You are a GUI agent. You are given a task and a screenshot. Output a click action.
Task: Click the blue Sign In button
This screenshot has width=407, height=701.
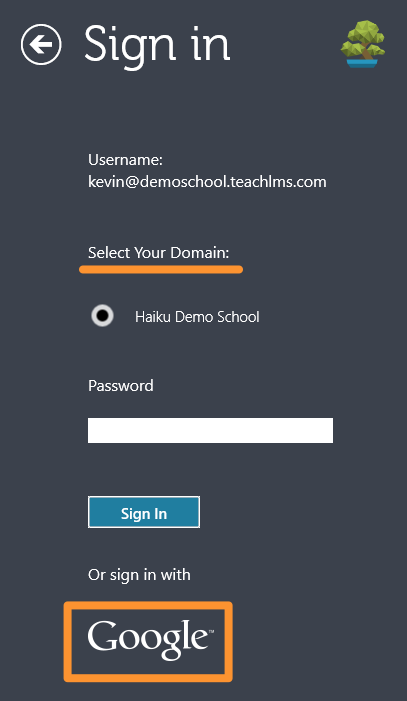point(144,512)
